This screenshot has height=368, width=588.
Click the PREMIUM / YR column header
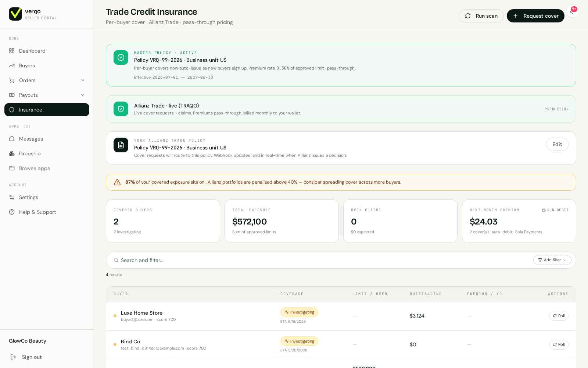[x=484, y=294]
